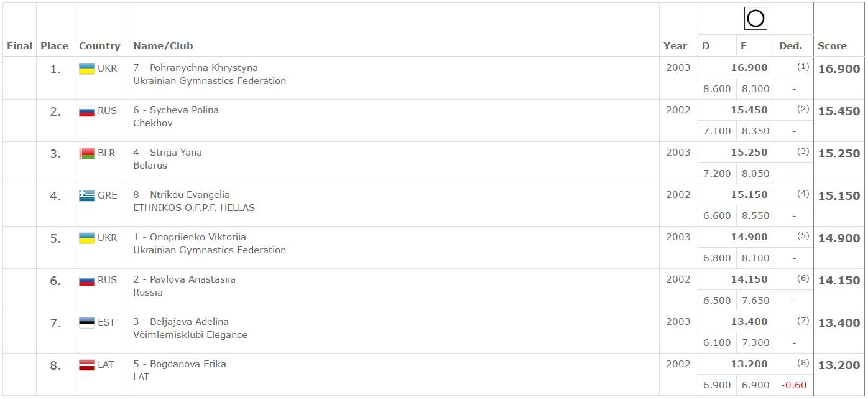Select ETHNIKOS O.F.P.F. HELLAS club text
The image size is (868, 399).
pyautogui.click(x=194, y=208)
